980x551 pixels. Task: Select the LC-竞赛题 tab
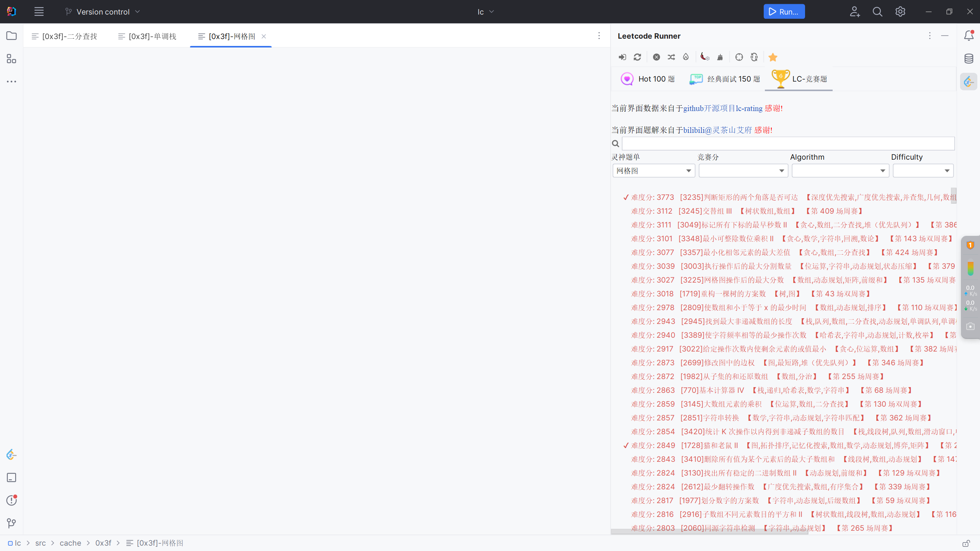click(799, 79)
